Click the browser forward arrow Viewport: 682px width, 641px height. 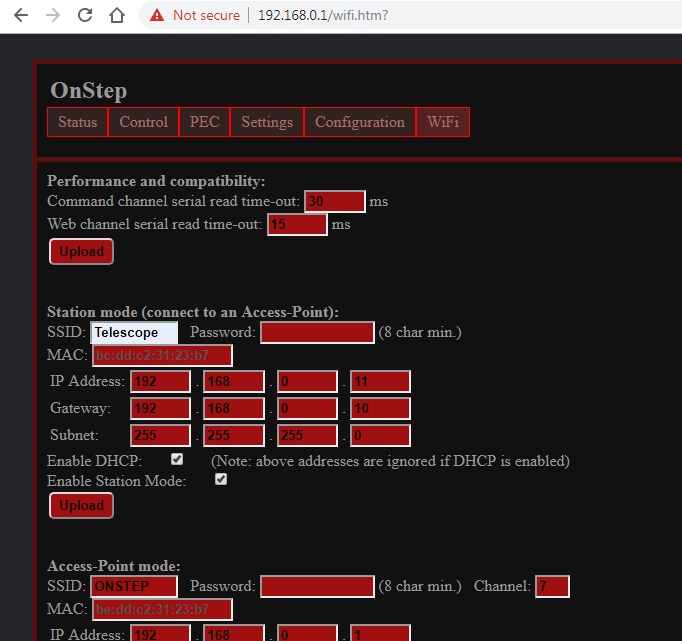click(x=53, y=15)
